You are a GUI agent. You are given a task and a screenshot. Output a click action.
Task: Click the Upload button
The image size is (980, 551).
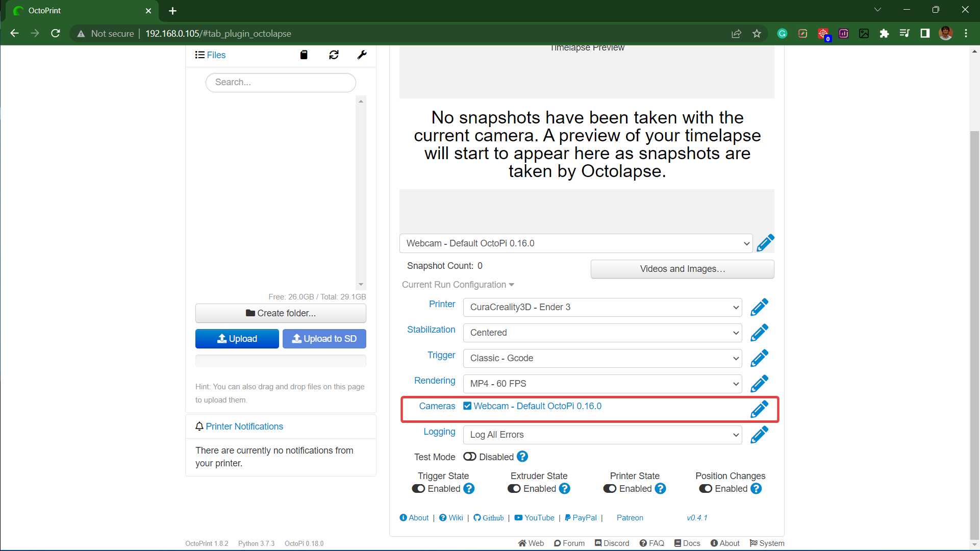[236, 338]
